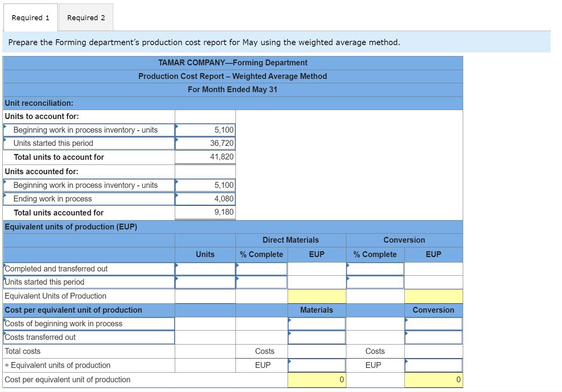Click the 41,820 total units to account for
562x392 pixels.
pos(205,157)
